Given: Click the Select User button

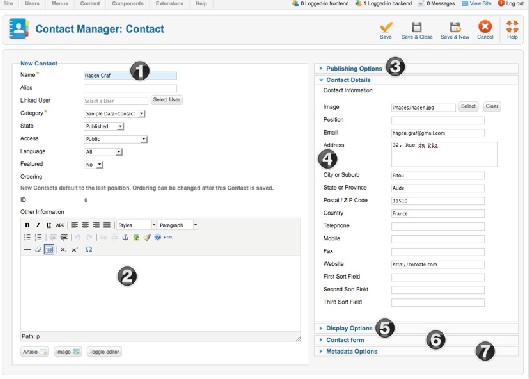Looking at the screenshot, I should click(167, 100).
